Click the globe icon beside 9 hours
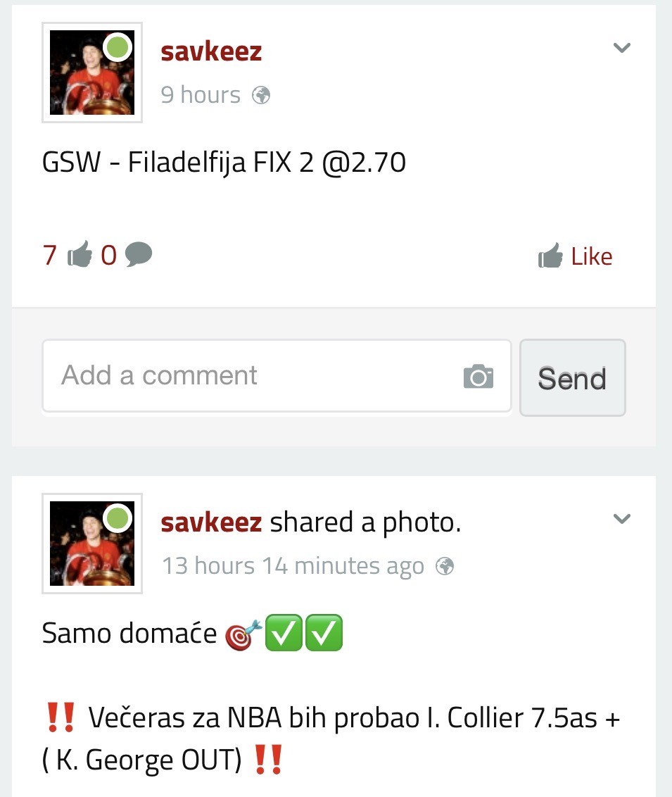 coord(261,95)
